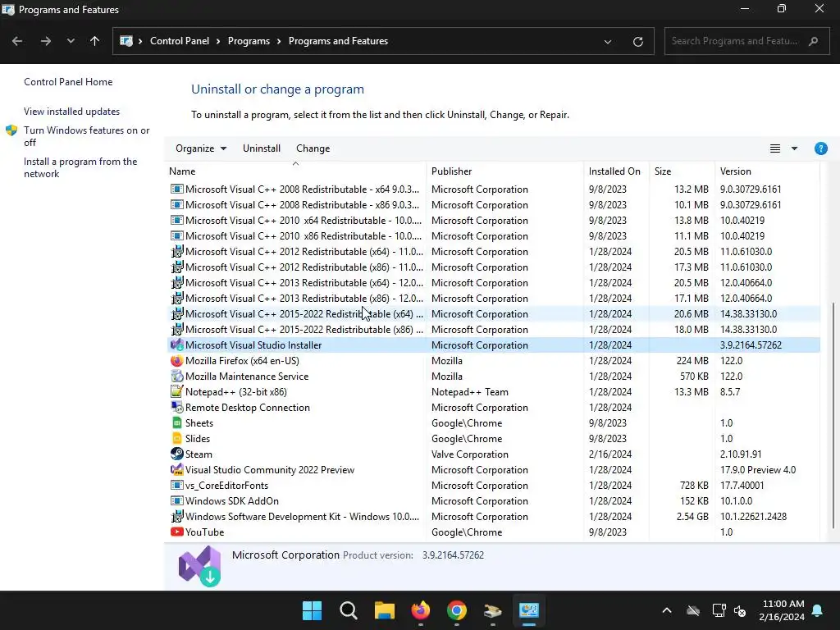Open the Help question mark icon
This screenshot has width=840, height=630.
coord(820,148)
